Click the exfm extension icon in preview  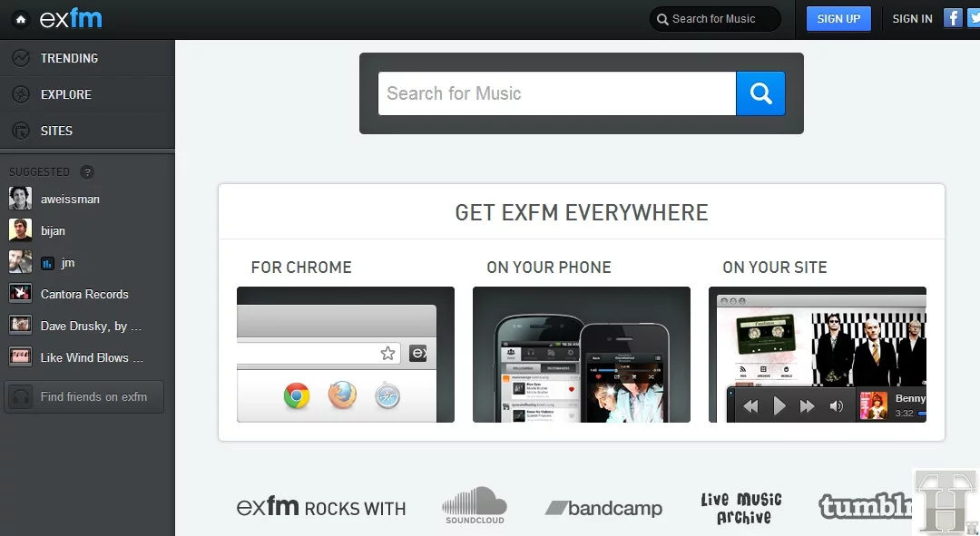click(418, 354)
